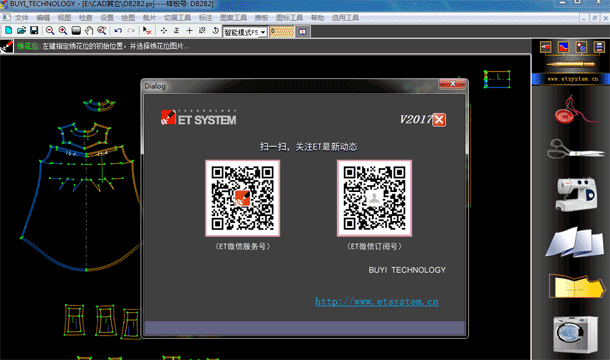The image size is (610, 360).
Task: Click the align toolbar icon
Action: pyautogui.click(x=177, y=30)
